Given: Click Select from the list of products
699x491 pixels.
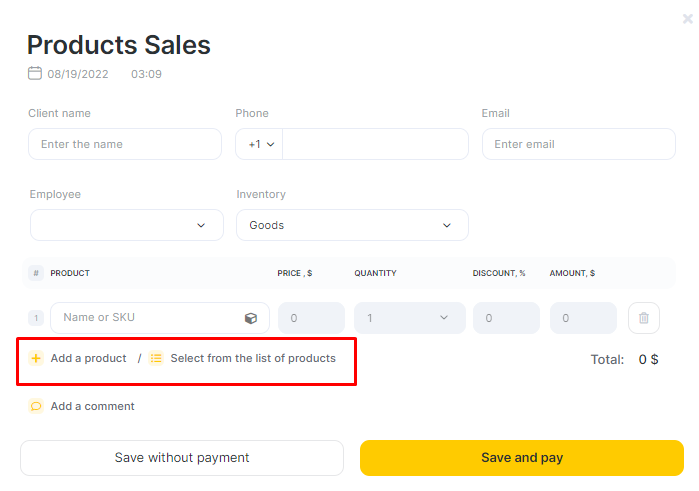Looking at the screenshot, I should 253,359.
